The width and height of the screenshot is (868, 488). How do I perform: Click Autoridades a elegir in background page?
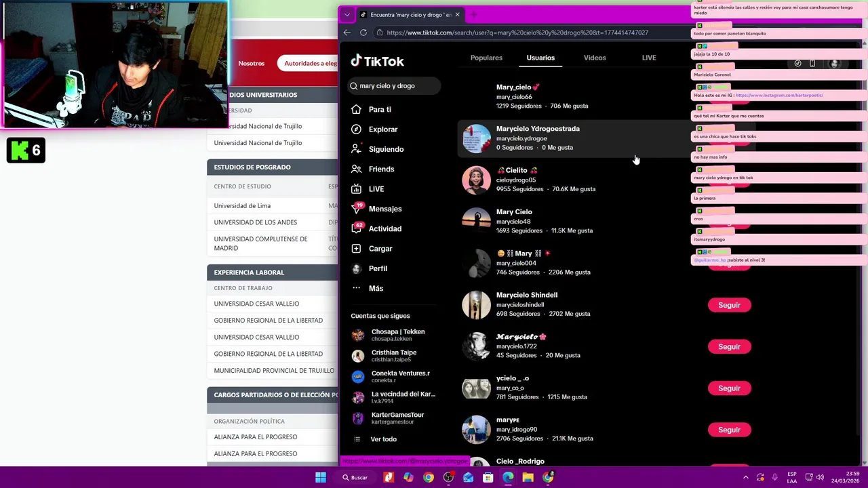(310, 63)
